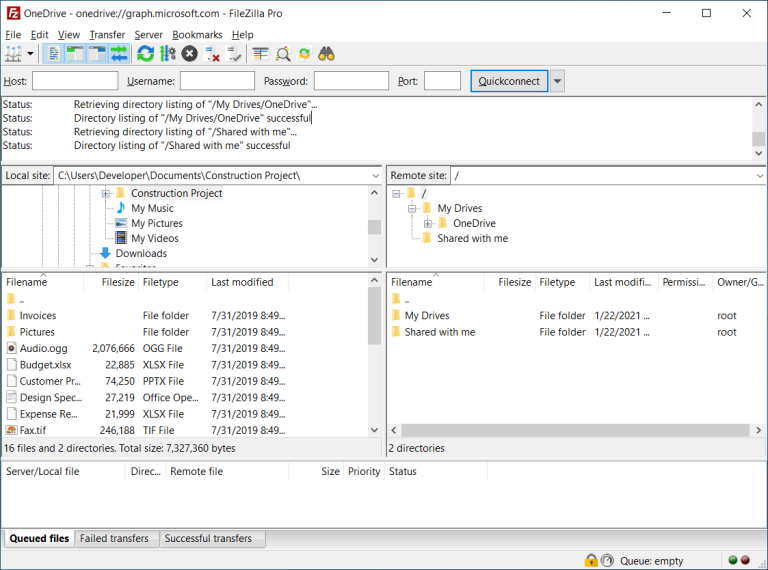768x570 pixels.
Task: Select the Audio.ogg file
Action: click(x=185, y=348)
